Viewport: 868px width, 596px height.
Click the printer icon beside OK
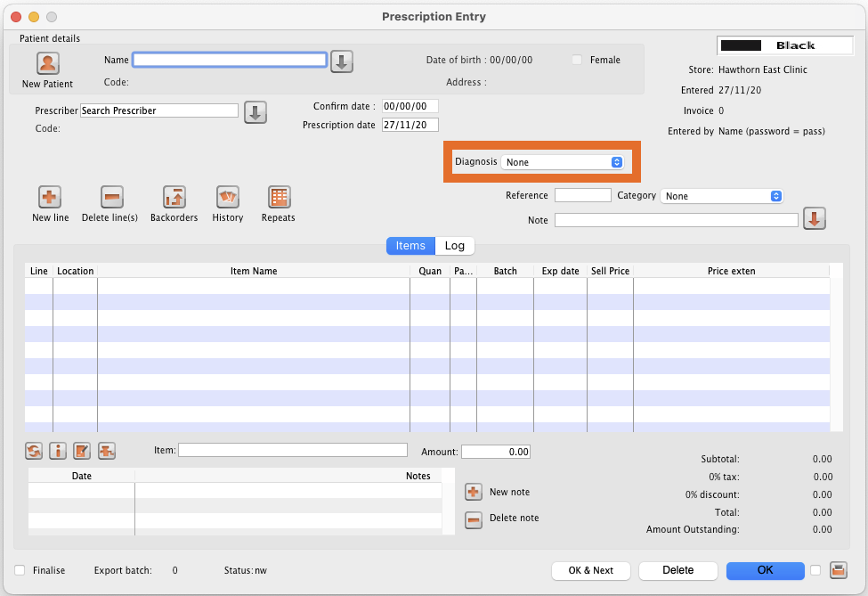tap(838, 570)
